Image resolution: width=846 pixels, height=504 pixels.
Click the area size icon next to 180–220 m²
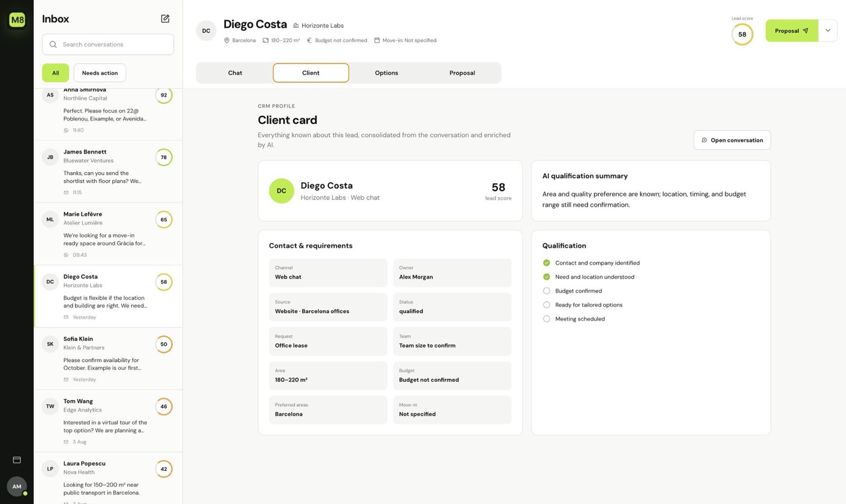(265, 40)
